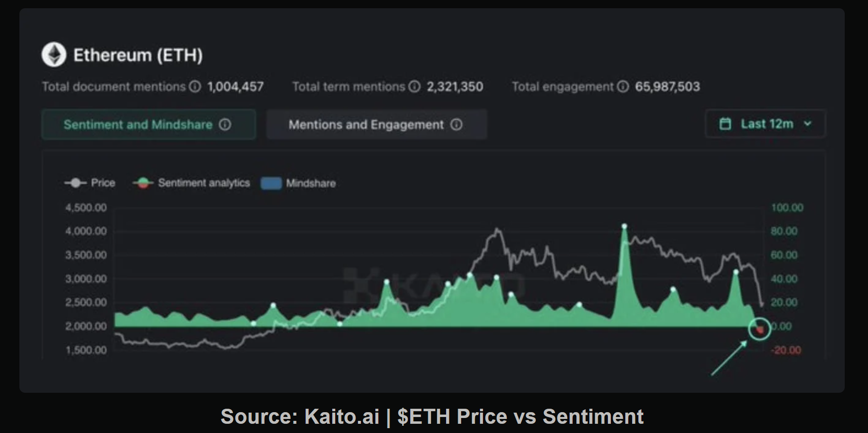Click the Ethereum (ETH) title
868x433 pixels.
coord(138,55)
